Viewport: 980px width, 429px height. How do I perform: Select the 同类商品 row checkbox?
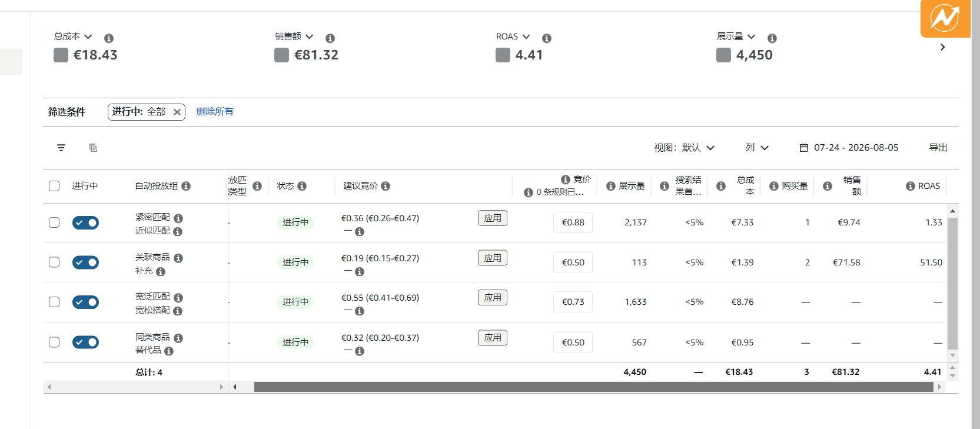pos(54,342)
